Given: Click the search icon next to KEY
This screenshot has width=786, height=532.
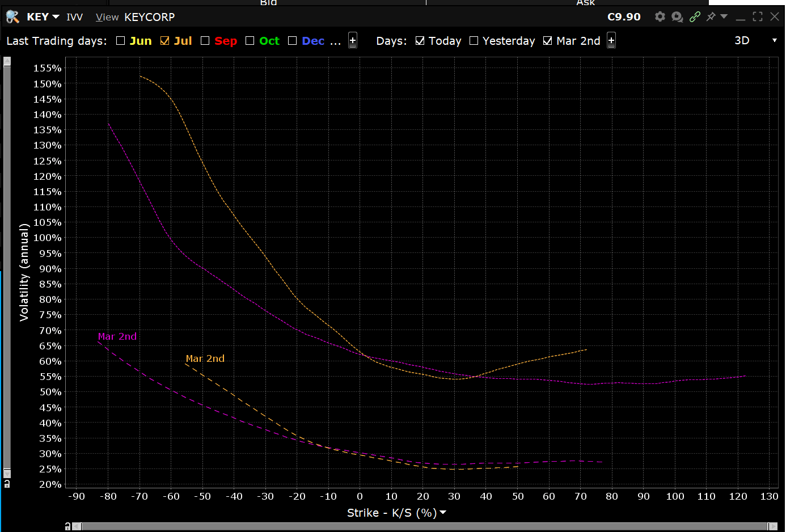Looking at the screenshot, I should point(12,17).
